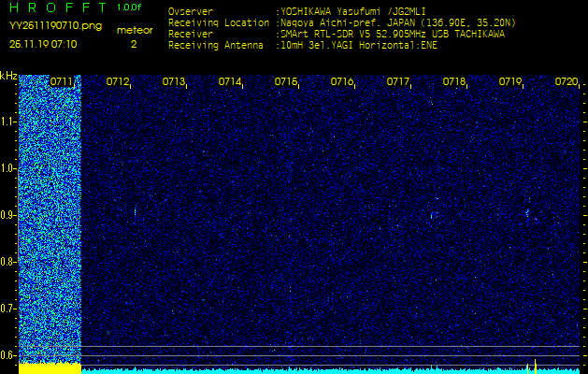Click the yellow noise-level block at bottom left
The image size is (588, 374).
point(50,368)
